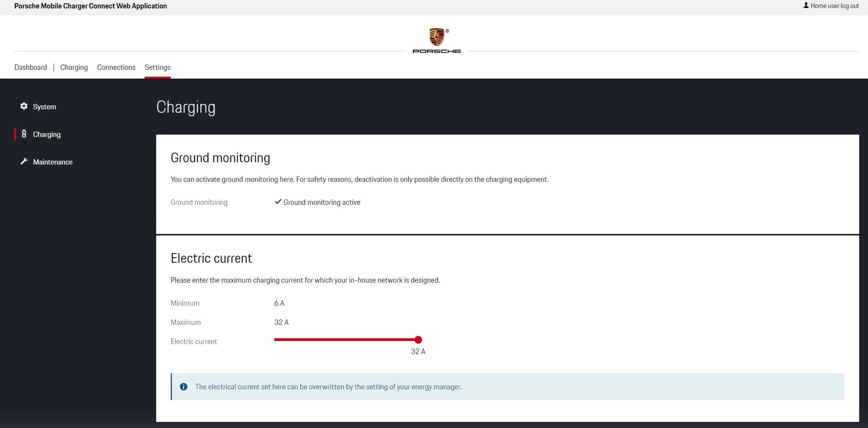Click the Porsche crest logo
The width and height of the screenshot is (868, 428).
coord(437,37)
